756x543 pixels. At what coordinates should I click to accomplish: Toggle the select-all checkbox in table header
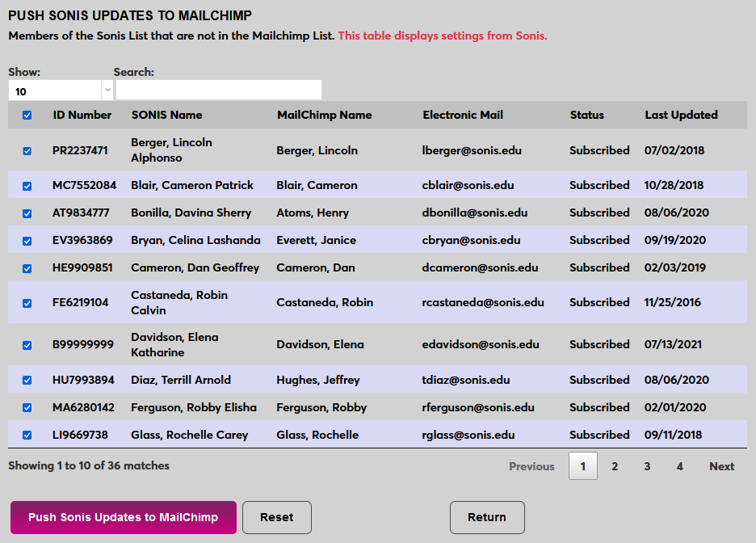27,116
